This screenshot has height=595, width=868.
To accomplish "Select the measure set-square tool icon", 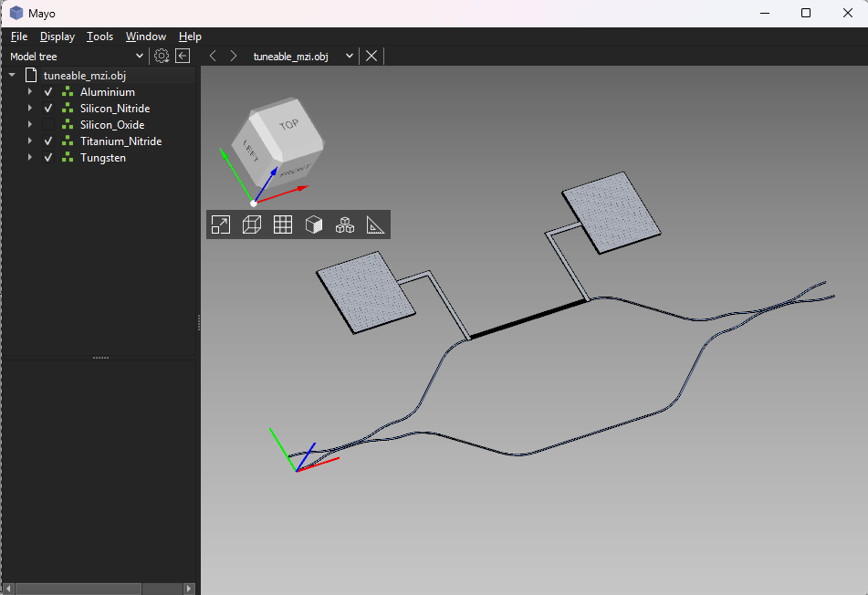I will 375,224.
